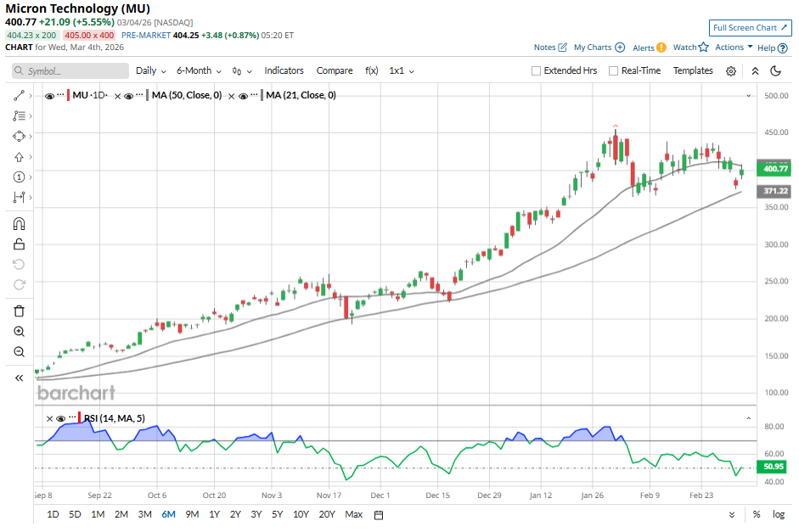Open chart settings gear icon
799x532 pixels.
[730, 71]
